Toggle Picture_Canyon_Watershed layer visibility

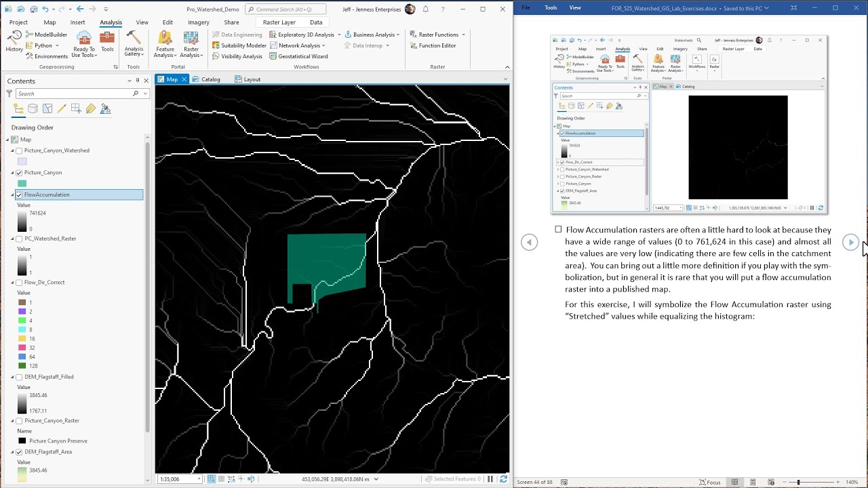coord(19,150)
